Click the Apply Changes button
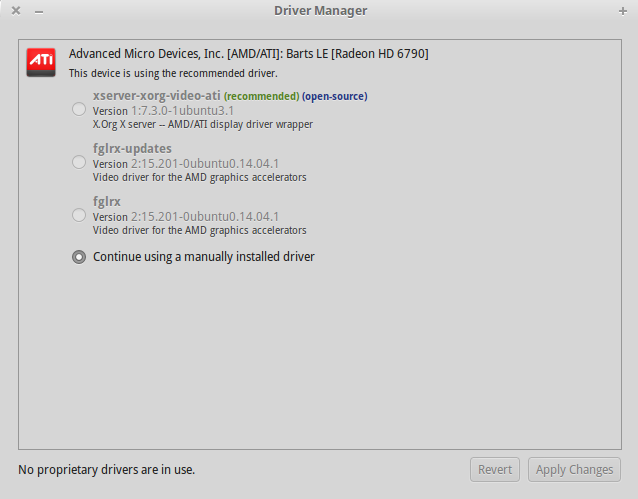This screenshot has height=499, width=638. click(574, 469)
